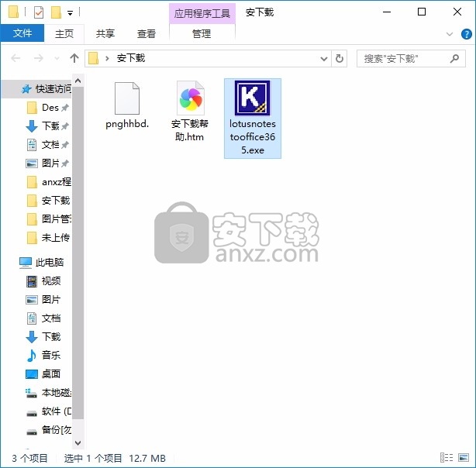Minimize the 安下载 window
This screenshot has width=476, height=468.
tap(387, 12)
